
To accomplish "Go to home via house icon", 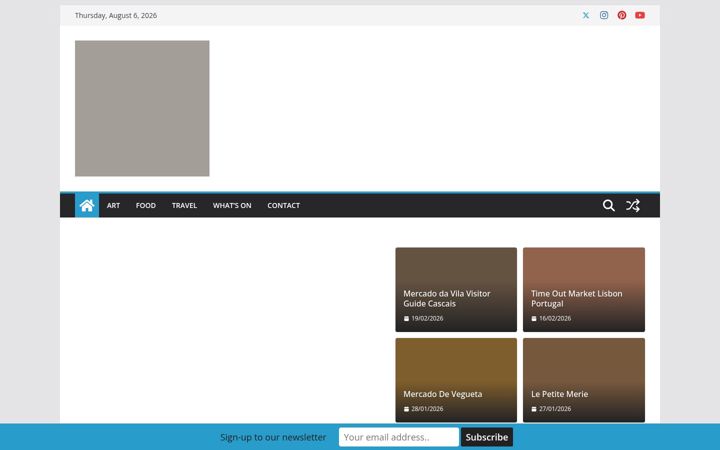I will click(x=87, y=205).
